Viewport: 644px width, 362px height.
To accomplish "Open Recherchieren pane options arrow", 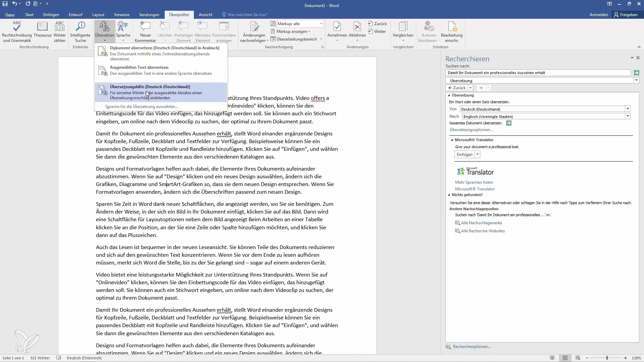I will pyautogui.click(x=632, y=58).
